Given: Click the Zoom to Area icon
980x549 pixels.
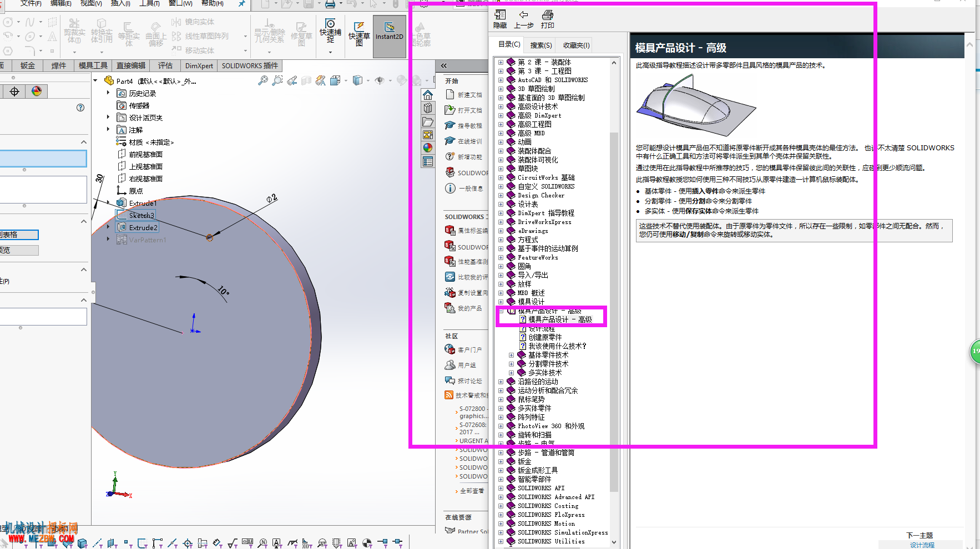Looking at the screenshot, I should (x=277, y=81).
